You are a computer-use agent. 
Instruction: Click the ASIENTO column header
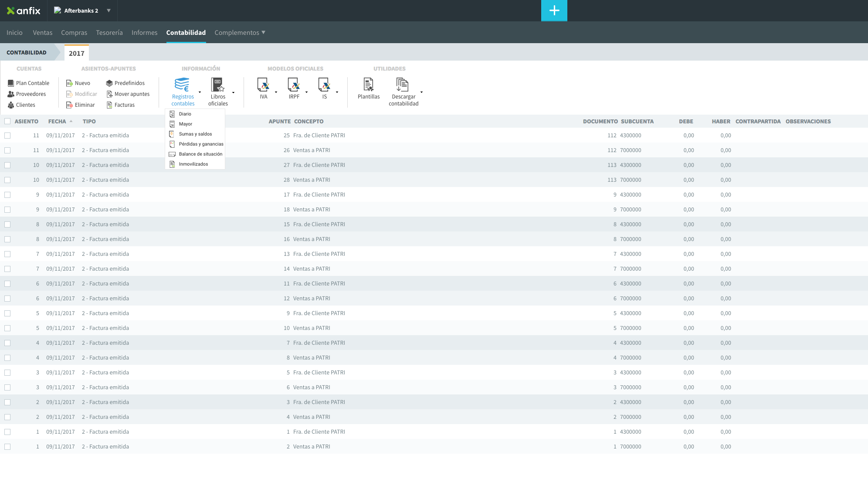[27, 121]
